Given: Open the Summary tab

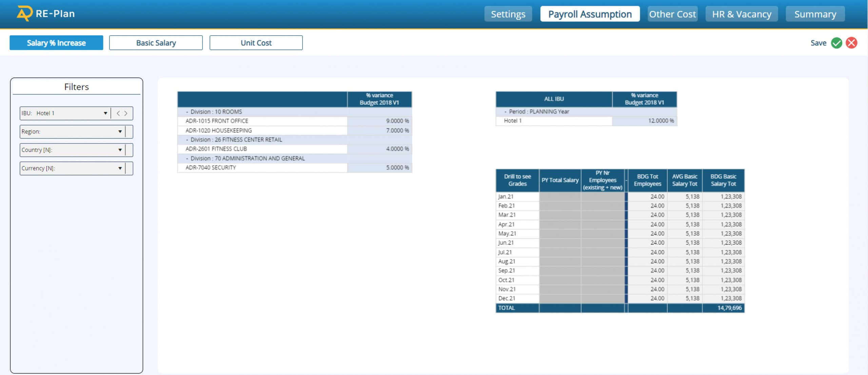Looking at the screenshot, I should tap(815, 14).
